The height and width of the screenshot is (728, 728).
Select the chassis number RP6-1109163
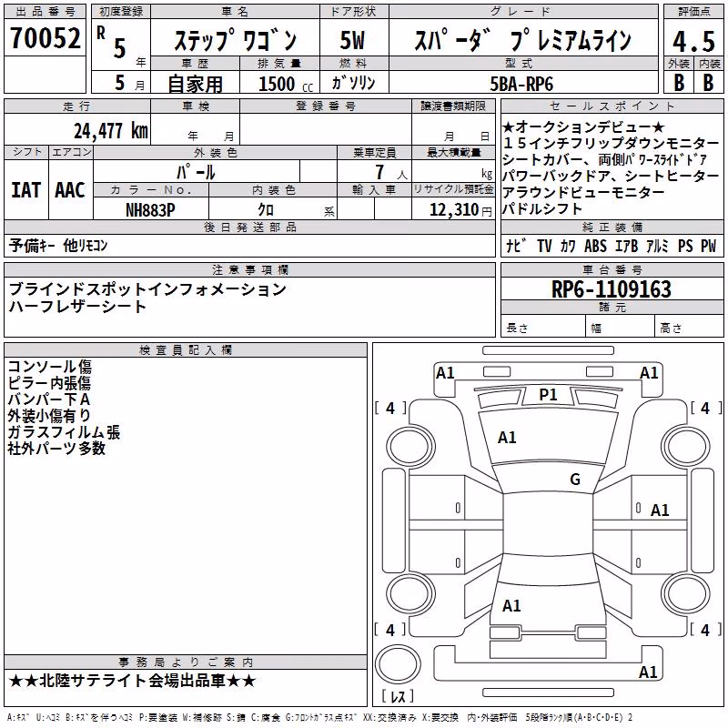pos(612,289)
